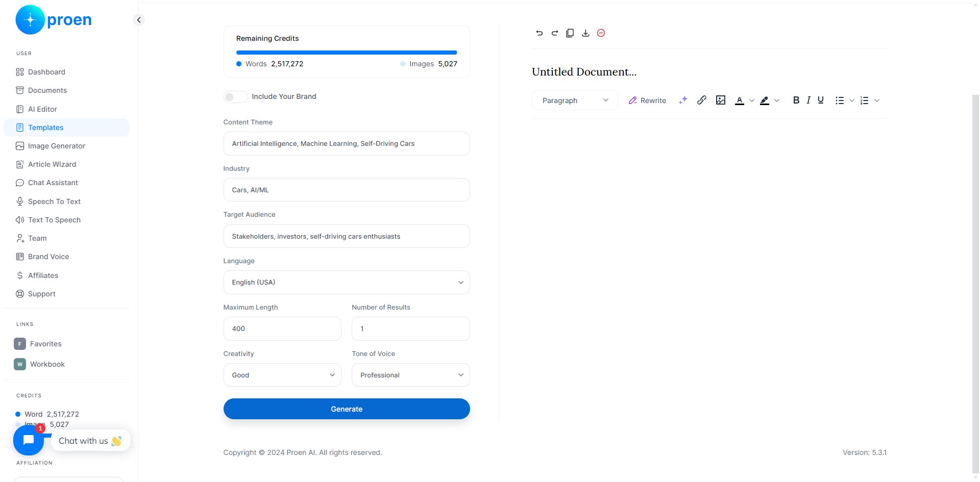Click the highlight marker icon
The image size is (980, 482).
coord(765,100)
